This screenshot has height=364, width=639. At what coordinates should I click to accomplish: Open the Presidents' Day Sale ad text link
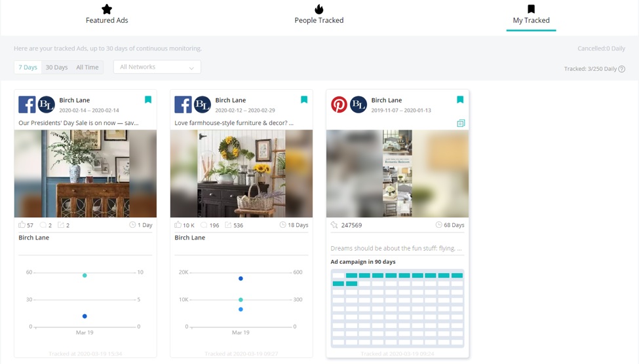point(79,122)
